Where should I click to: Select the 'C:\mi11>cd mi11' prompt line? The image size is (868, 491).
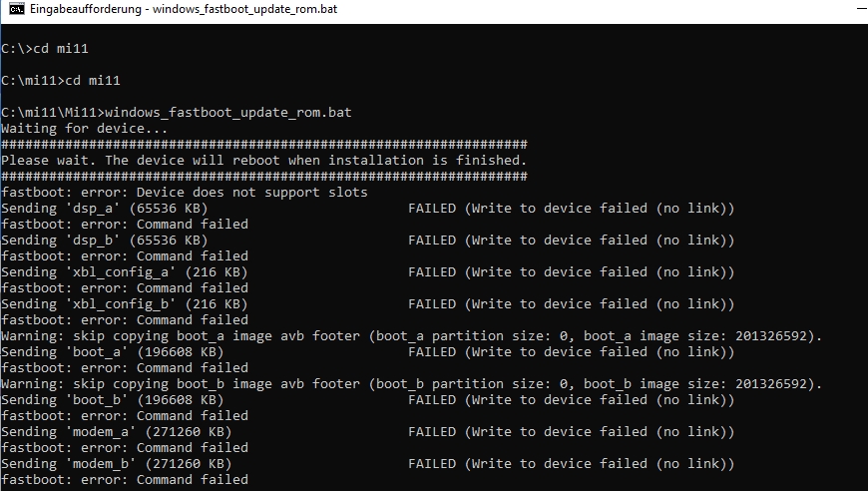pyautogui.click(x=61, y=81)
